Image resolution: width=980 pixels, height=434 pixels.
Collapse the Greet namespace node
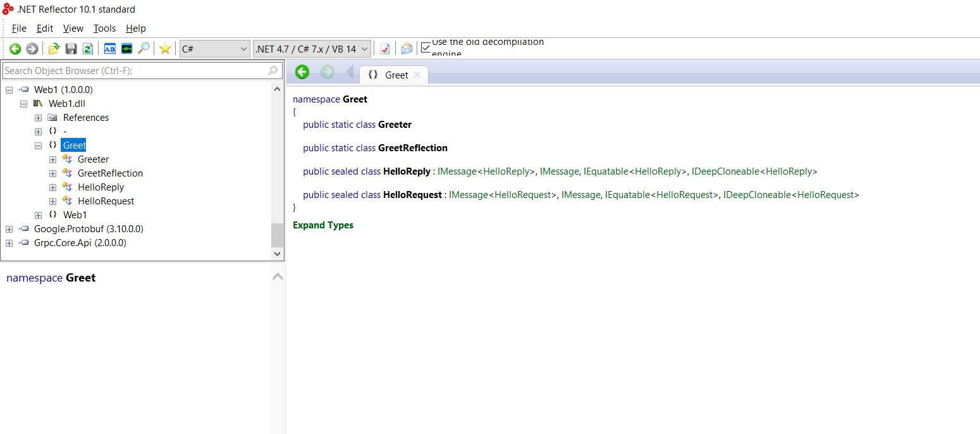click(38, 145)
